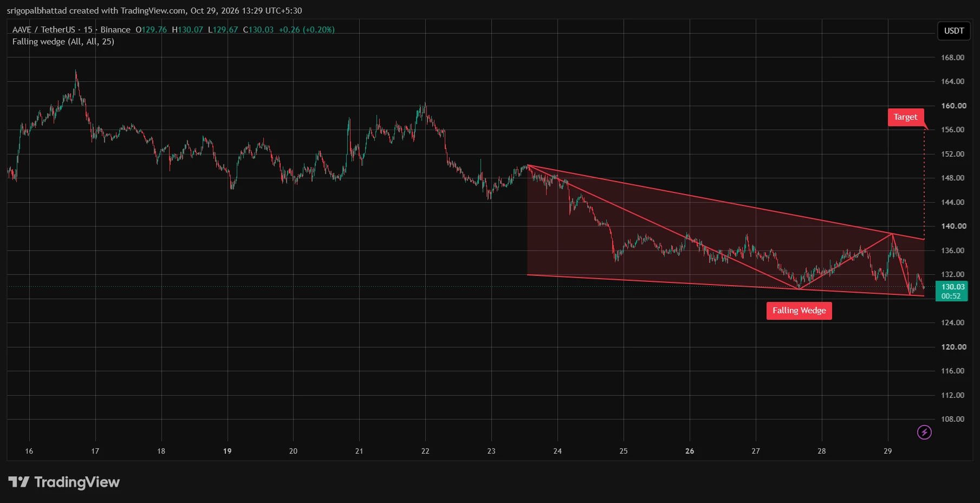Click the +0.26 (+0.20%) change value
This screenshot has height=503, width=980.
(x=307, y=30)
